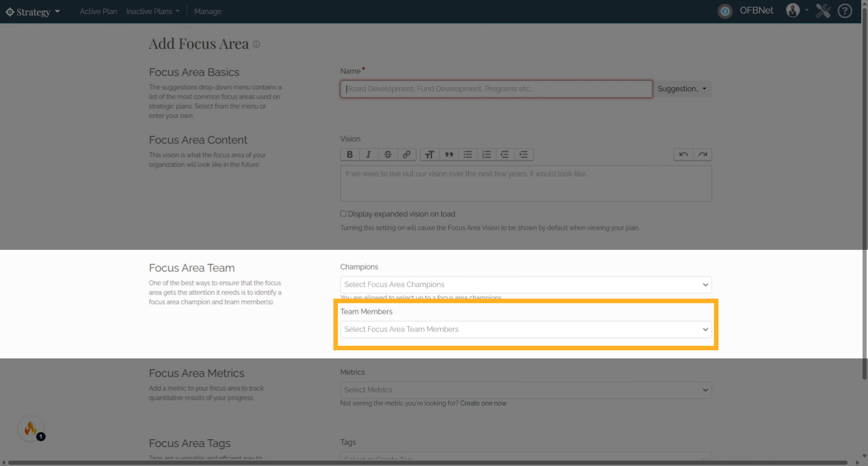Screen dimensions: 868x466
Task: Open the help question mark icon
Action: click(x=844, y=11)
